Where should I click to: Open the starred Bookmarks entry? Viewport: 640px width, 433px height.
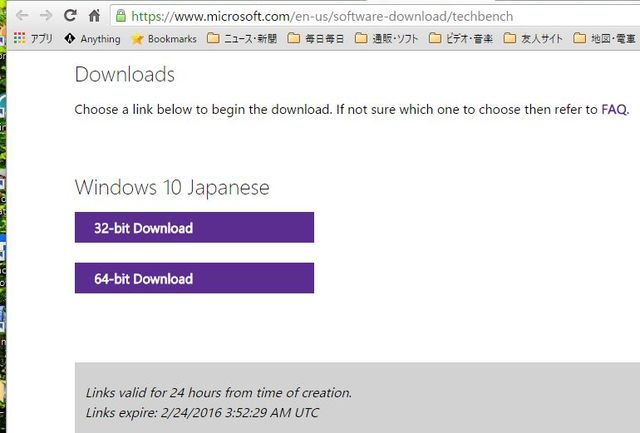click(164, 39)
